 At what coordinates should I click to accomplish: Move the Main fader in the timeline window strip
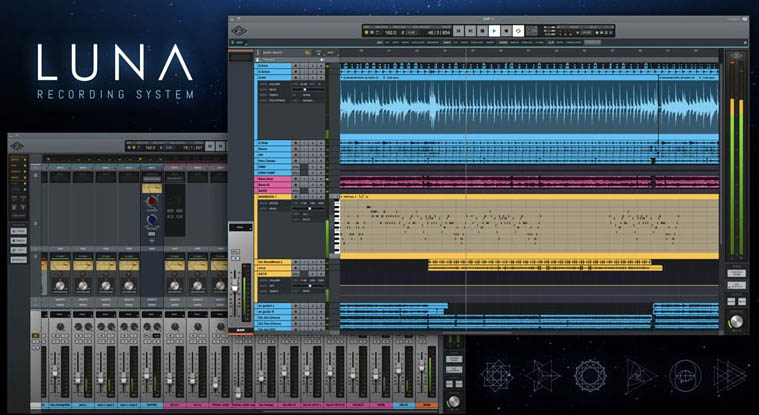coord(235,287)
